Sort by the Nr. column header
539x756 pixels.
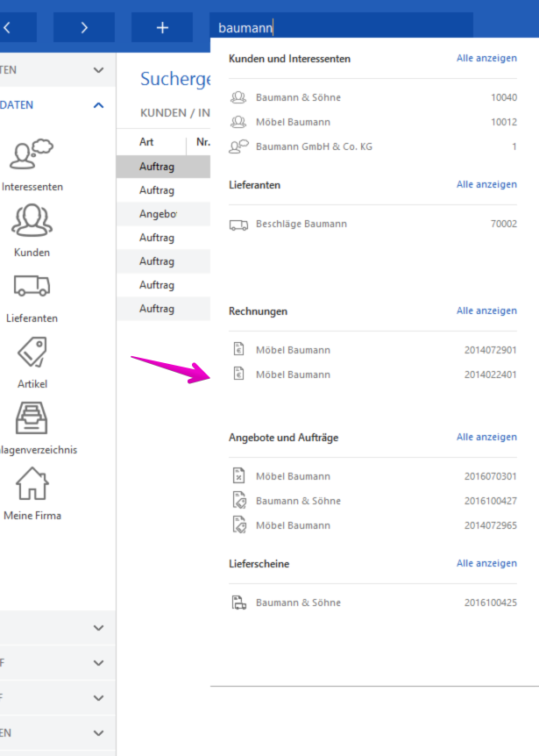[x=202, y=142]
